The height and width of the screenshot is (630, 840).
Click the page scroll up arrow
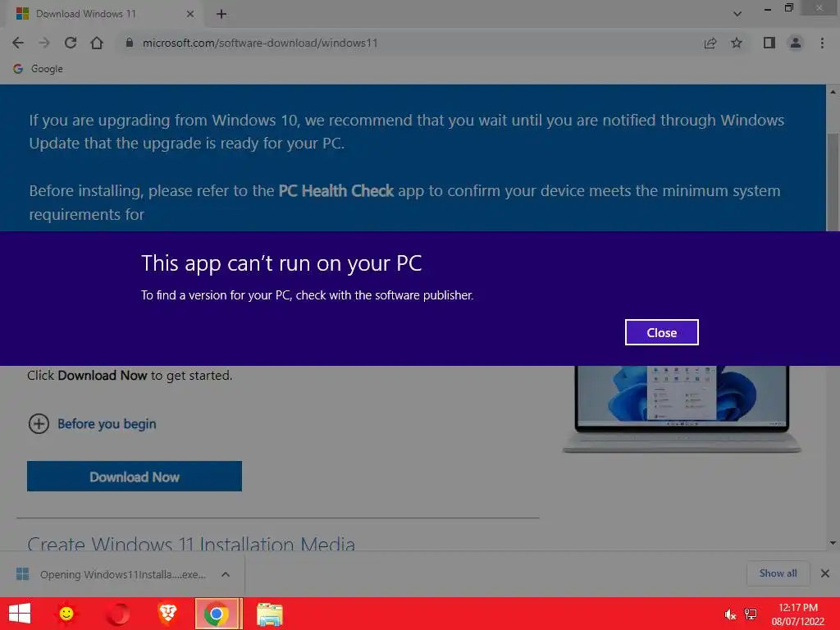pos(833,92)
